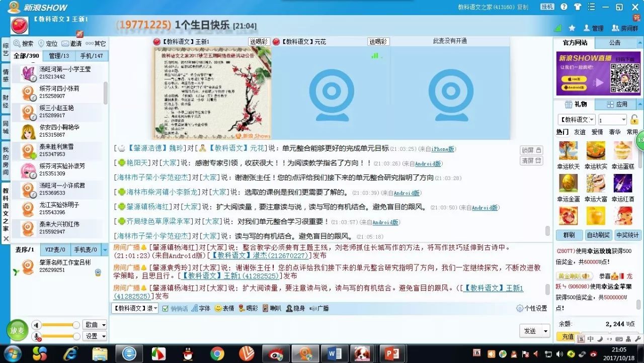Switch to the 公告 announcement tab

coord(614,42)
